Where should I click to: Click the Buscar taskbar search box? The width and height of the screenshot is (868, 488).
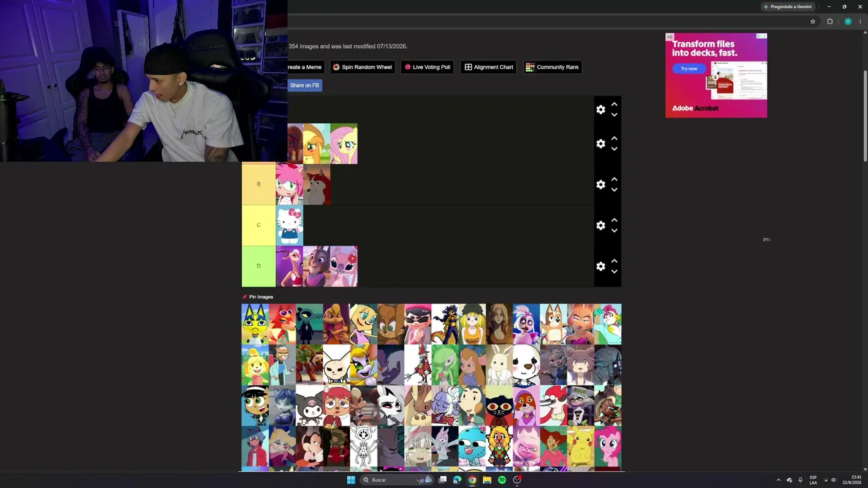[397, 480]
